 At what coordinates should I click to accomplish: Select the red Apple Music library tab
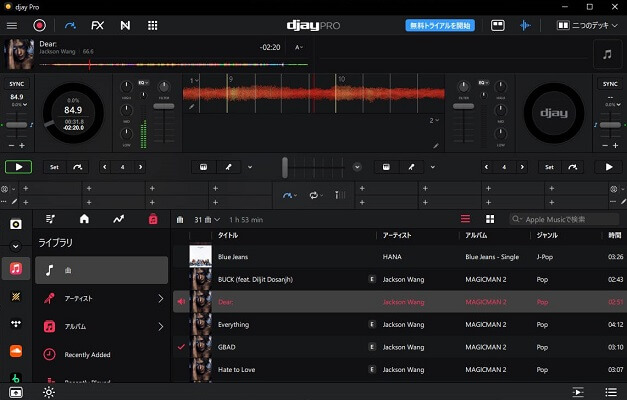[x=153, y=219]
